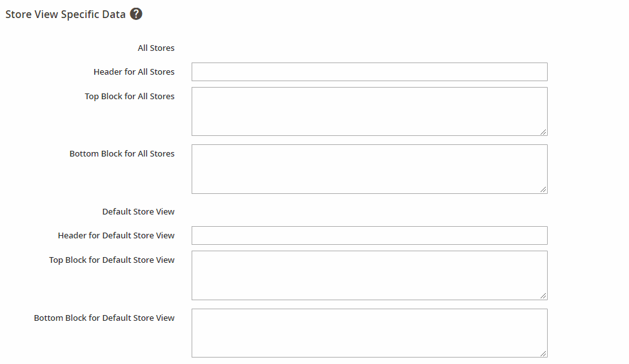Click the Bottom Block for Default Store View label
The width and height of the screenshot is (629, 364).
[105, 318]
